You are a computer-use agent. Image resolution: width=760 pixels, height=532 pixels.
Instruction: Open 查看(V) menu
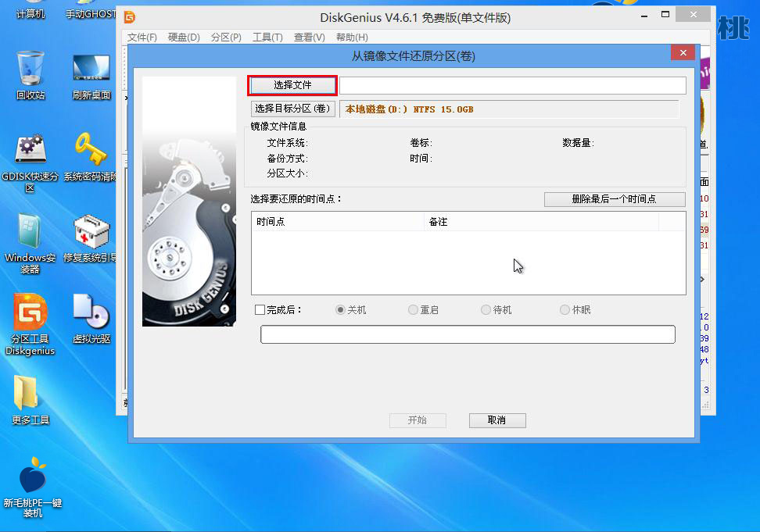309,37
